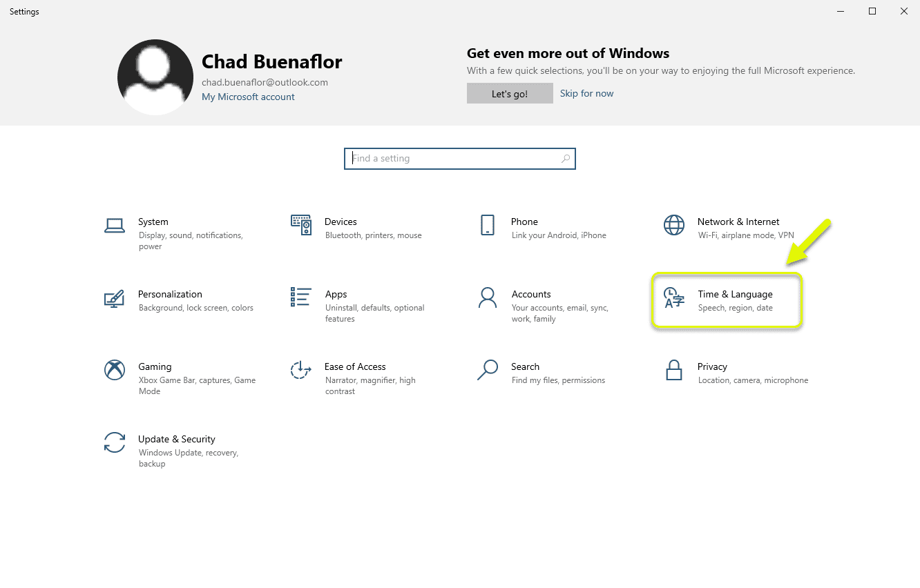
Task: Select the Phone icon
Action: (488, 225)
